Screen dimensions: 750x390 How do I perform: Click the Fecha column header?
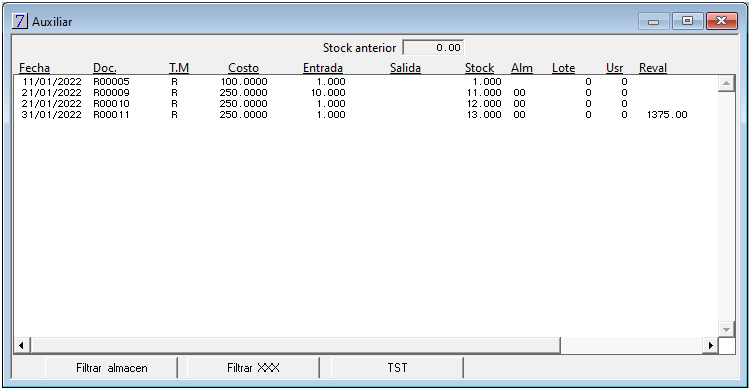click(x=34, y=68)
